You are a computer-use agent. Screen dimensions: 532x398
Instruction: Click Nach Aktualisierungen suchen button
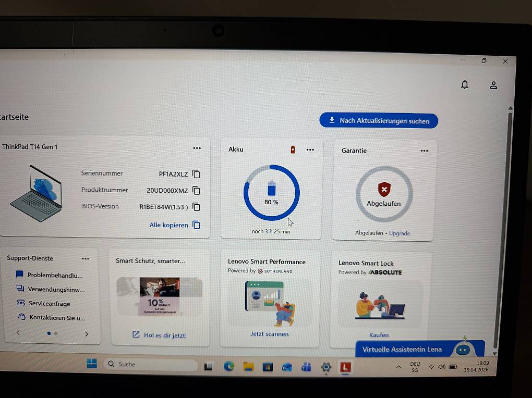coord(379,121)
